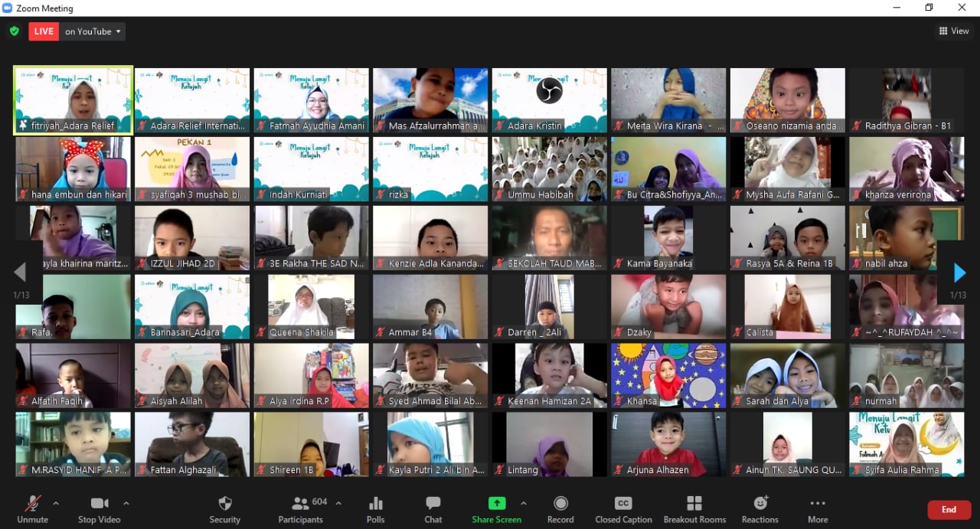Expand the audio options arrow beside Unmute

click(55, 503)
